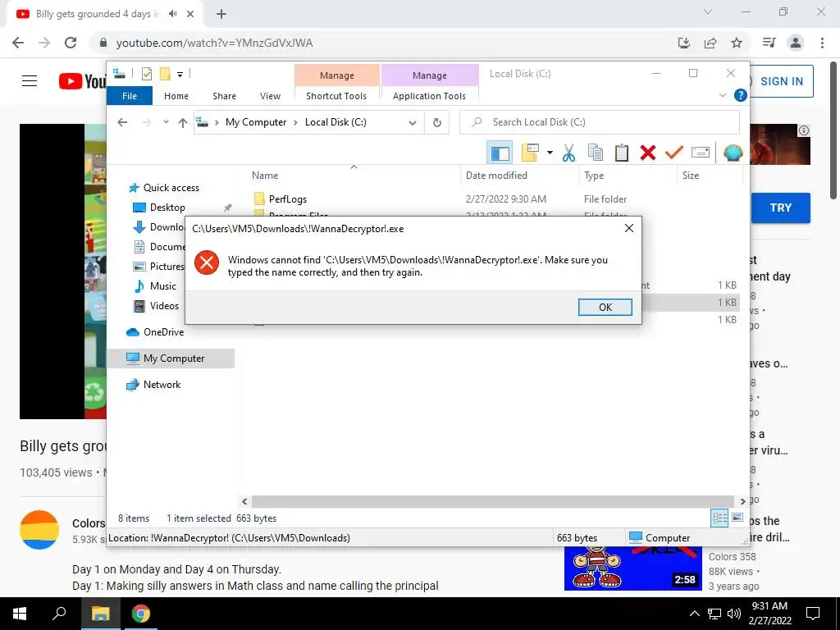840x630 pixels.
Task: Click the Chrome profile avatar icon
Action: pos(796,43)
